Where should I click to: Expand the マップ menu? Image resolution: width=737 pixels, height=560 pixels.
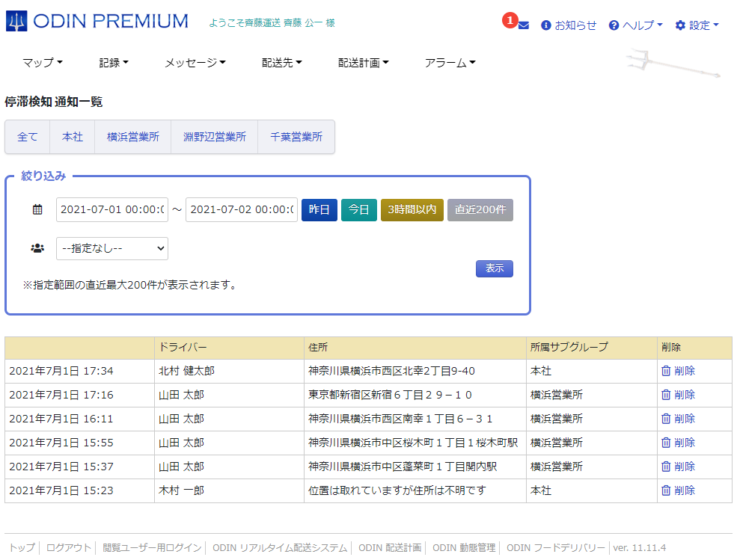tap(42, 63)
